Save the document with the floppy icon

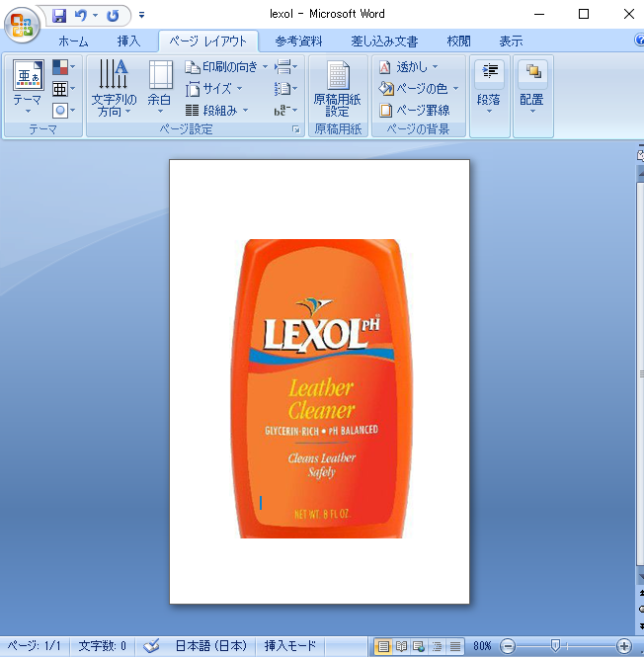(x=59, y=16)
